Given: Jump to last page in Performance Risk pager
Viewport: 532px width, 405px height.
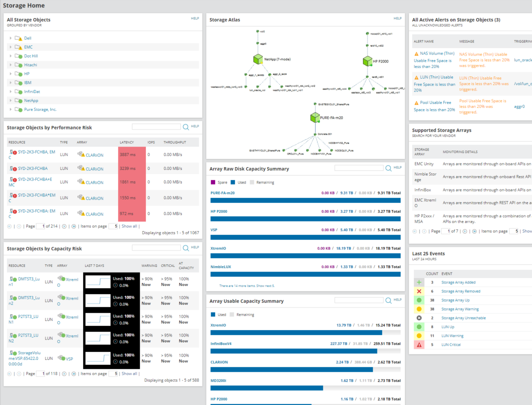Looking at the screenshot, I should [x=73, y=226].
